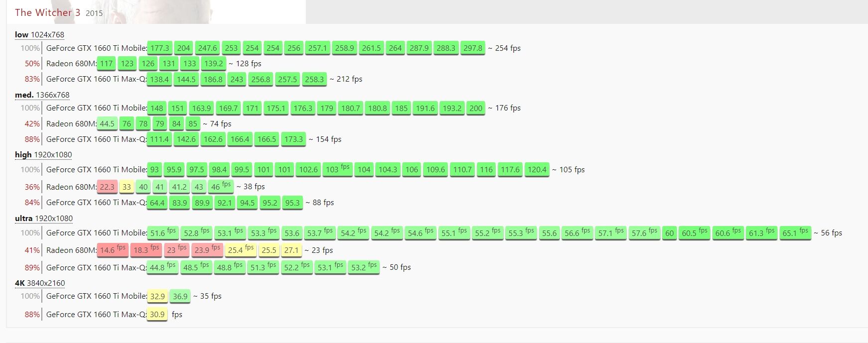
Task: Click the yellow 33 Radeon 680M value
Action: pos(126,187)
